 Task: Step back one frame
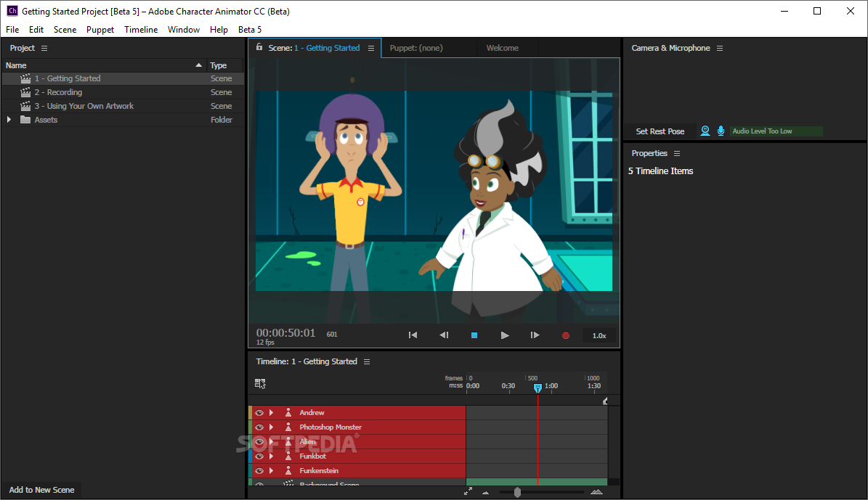click(x=444, y=335)
